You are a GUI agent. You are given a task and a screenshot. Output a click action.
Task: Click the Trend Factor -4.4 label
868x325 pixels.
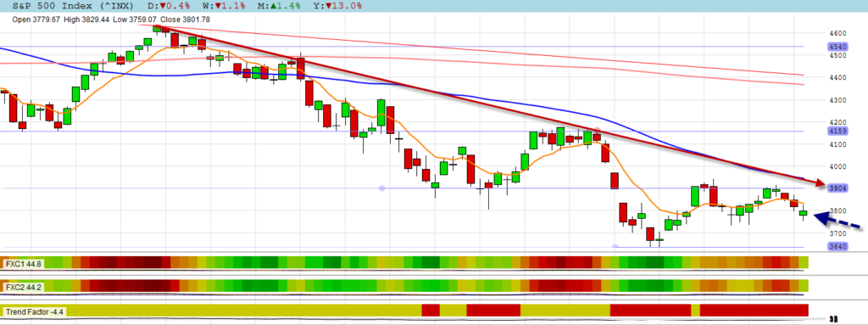(35, 311)
